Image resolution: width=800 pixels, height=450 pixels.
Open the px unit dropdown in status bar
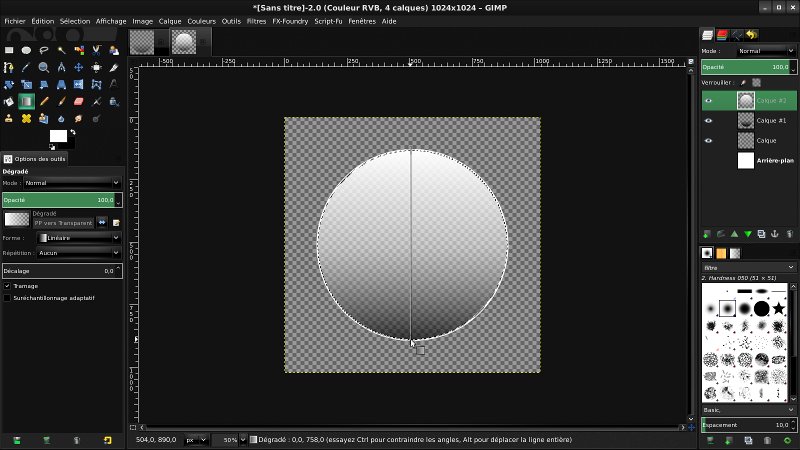click(x=195, y=440)
